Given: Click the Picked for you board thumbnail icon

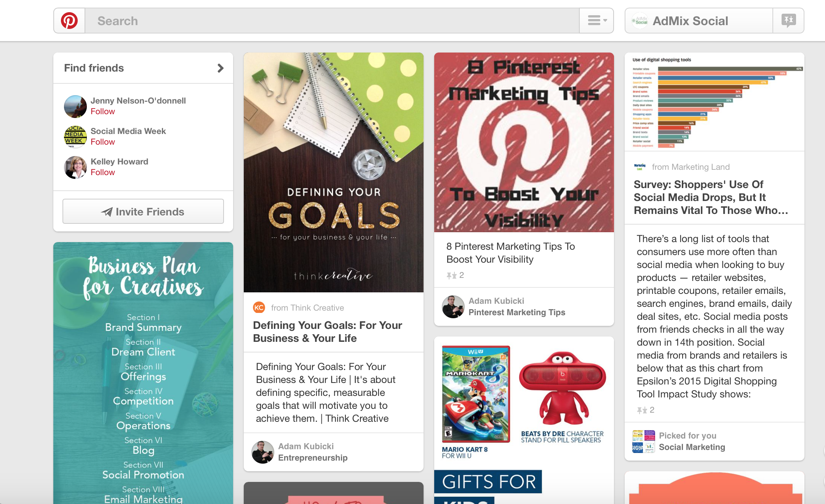Looking at the screenshot, I should point(644,441).
